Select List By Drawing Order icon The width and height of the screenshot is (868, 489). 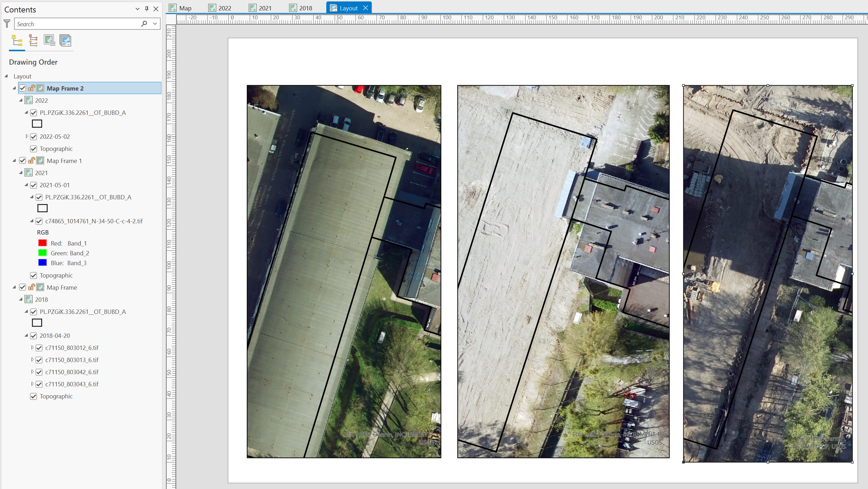tap(17, 41)
